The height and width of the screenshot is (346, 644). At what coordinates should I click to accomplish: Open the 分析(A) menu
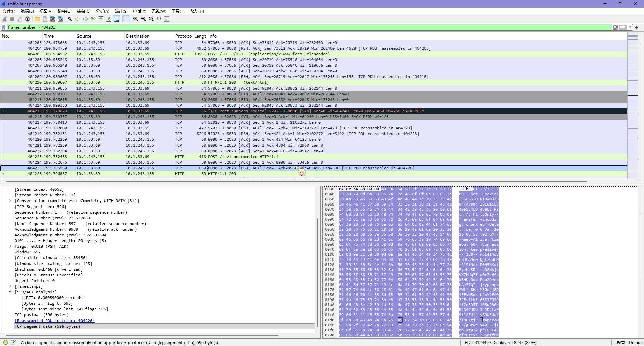[102, 11]
